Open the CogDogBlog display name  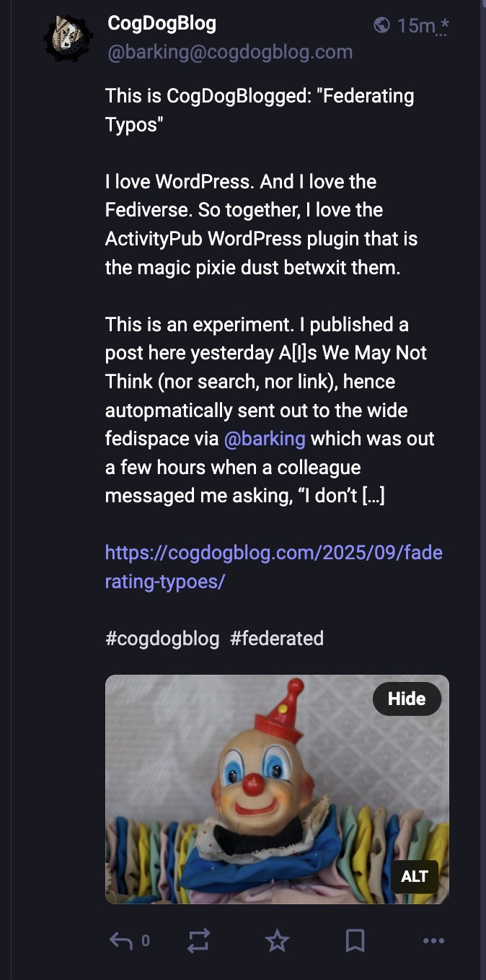point(162,23)
